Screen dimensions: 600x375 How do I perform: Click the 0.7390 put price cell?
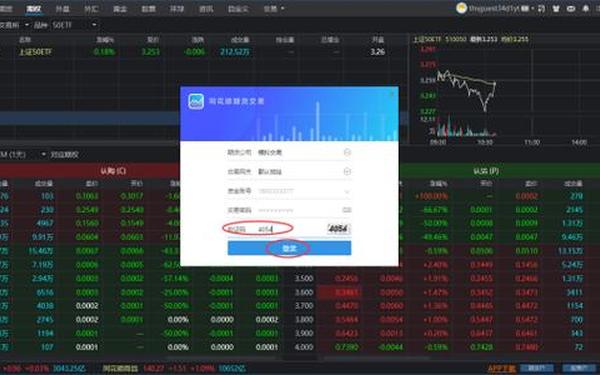tap(346, 347)
